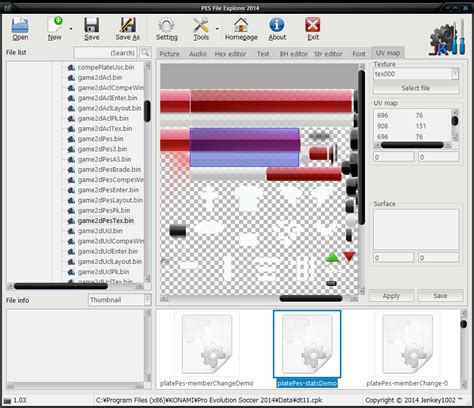
Task: Click the Select file button
Action: tap(416, 88)
